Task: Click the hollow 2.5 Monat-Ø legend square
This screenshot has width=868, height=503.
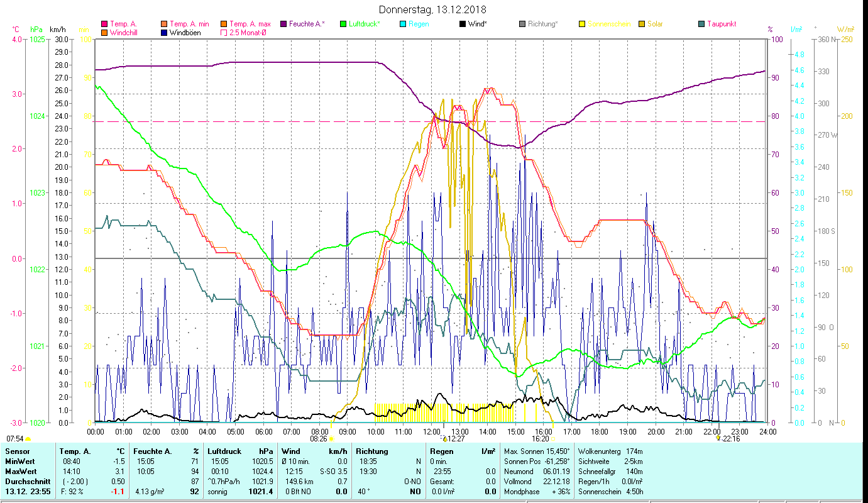Action: 223,32
